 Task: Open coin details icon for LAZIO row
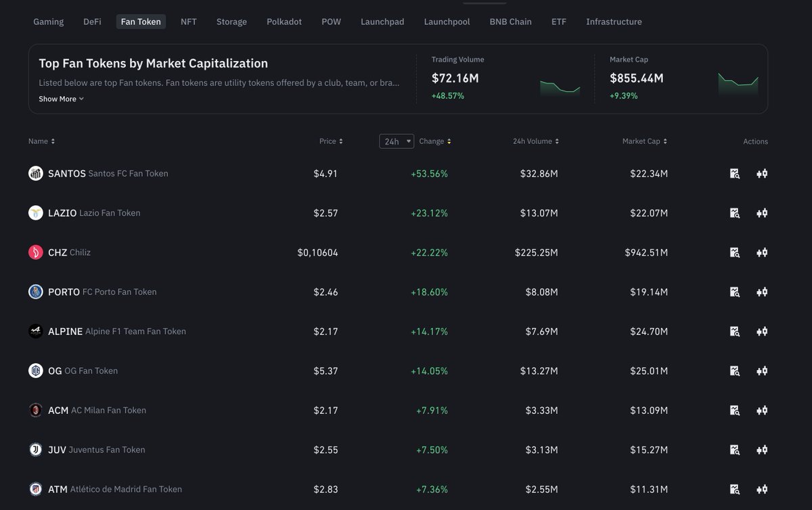tap(735, 213)
